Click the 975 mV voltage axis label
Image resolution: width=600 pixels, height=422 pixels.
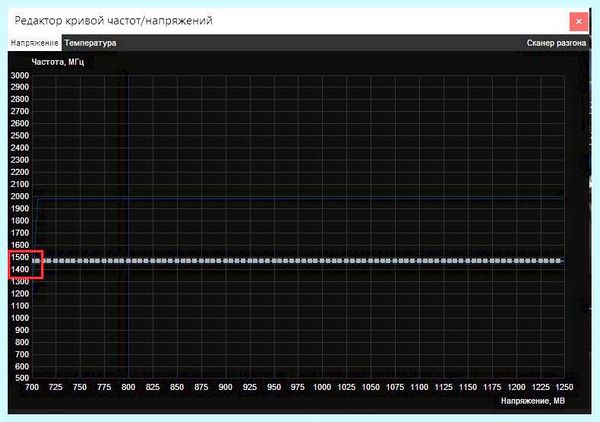point(298,387)
